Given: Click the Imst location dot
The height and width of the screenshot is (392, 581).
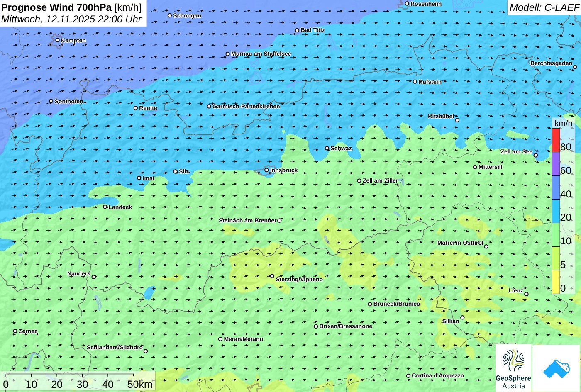Looking at the screenshot, I should pyautogui.click(x=139, y=178).
